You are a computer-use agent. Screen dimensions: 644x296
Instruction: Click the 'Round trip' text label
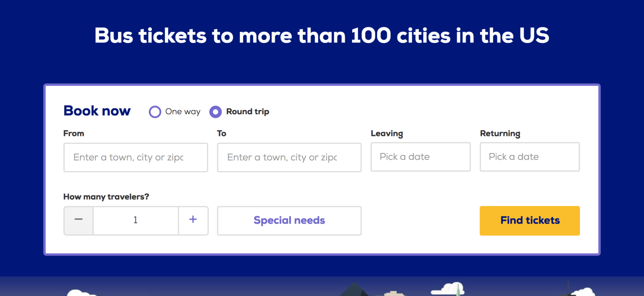click(248, 112)
